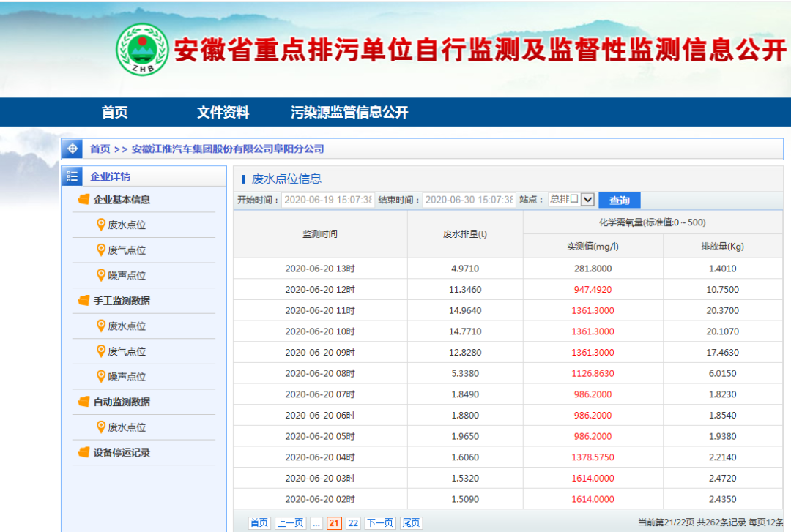Select 噪声点位 under 手工监测数据
The width and height of the screenshot is (791, 532).
pyautogui.click(x=127, y=377)
